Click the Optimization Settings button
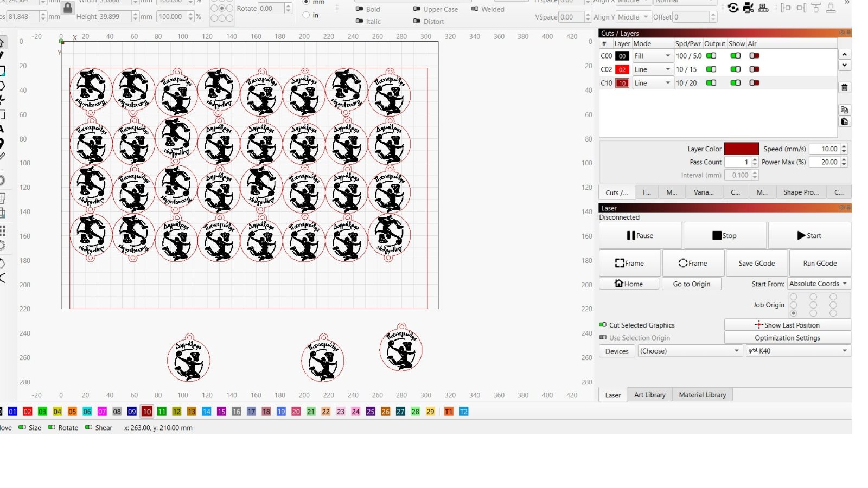Viewport: 868px width, 488px height. tap(787, 337)
